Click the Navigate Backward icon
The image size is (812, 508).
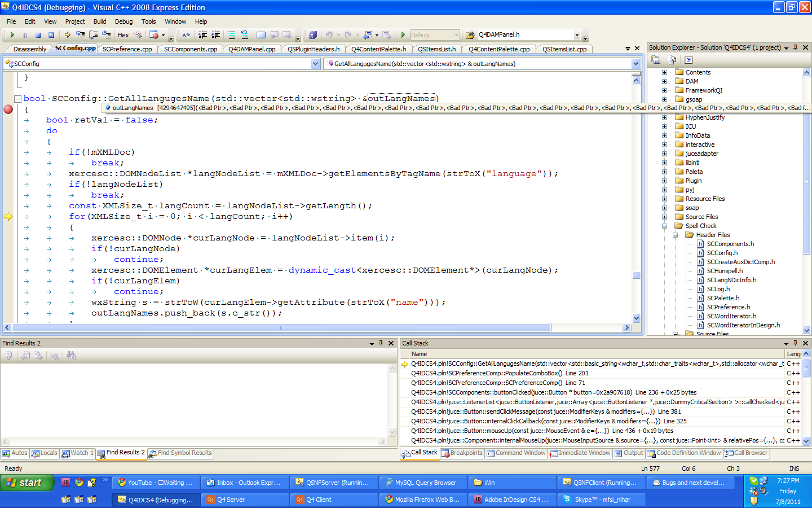coord(367,35)
